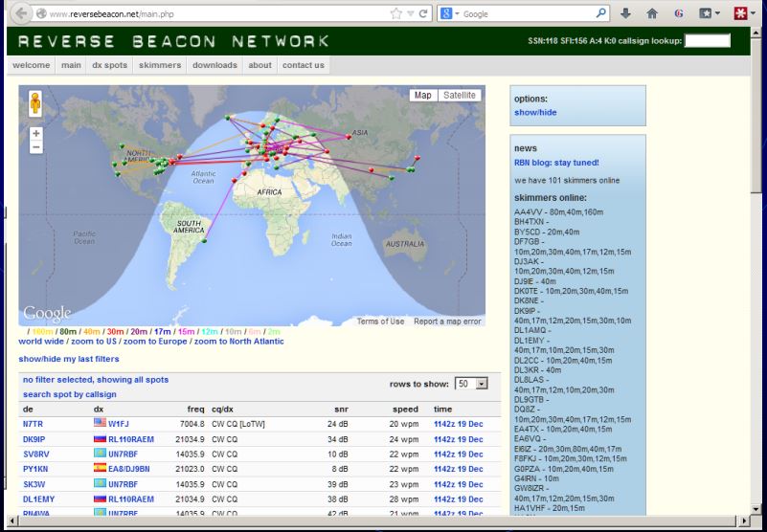Click the browser back arrow button
The width and height of the screenshot is (767, 532).
click(x=21, y=13)
